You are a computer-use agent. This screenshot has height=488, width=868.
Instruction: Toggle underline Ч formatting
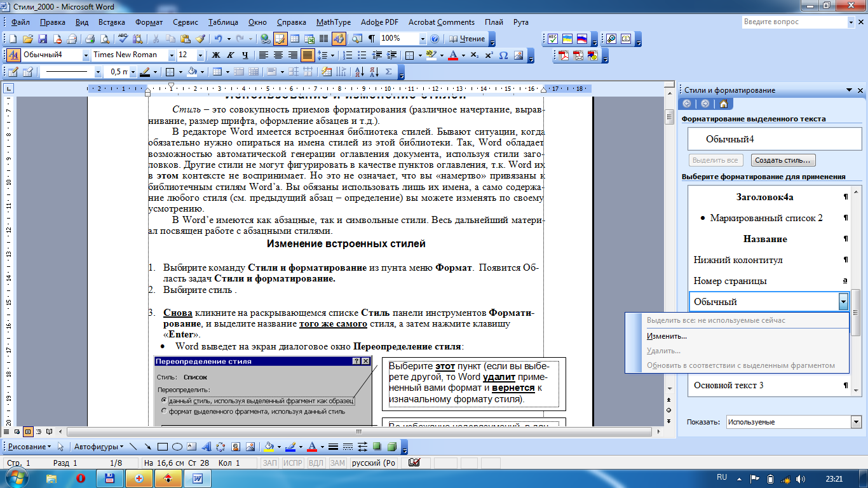[x=245, y=55]
